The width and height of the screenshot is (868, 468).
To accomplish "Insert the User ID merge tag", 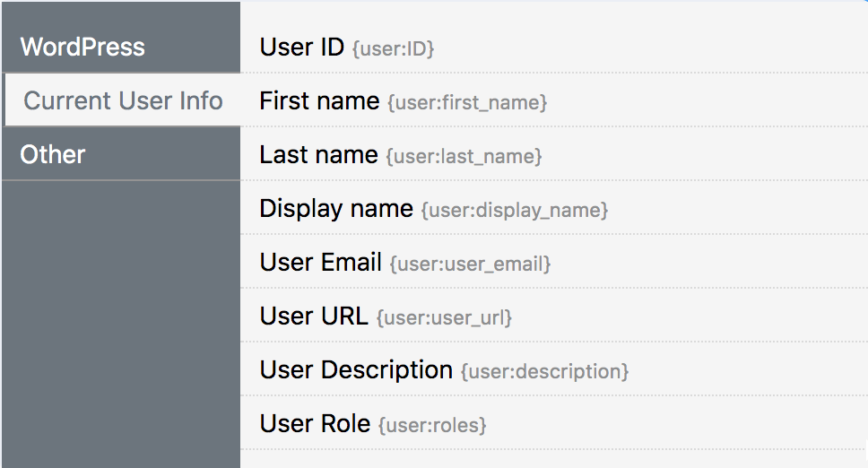I will tap(554, 47).
